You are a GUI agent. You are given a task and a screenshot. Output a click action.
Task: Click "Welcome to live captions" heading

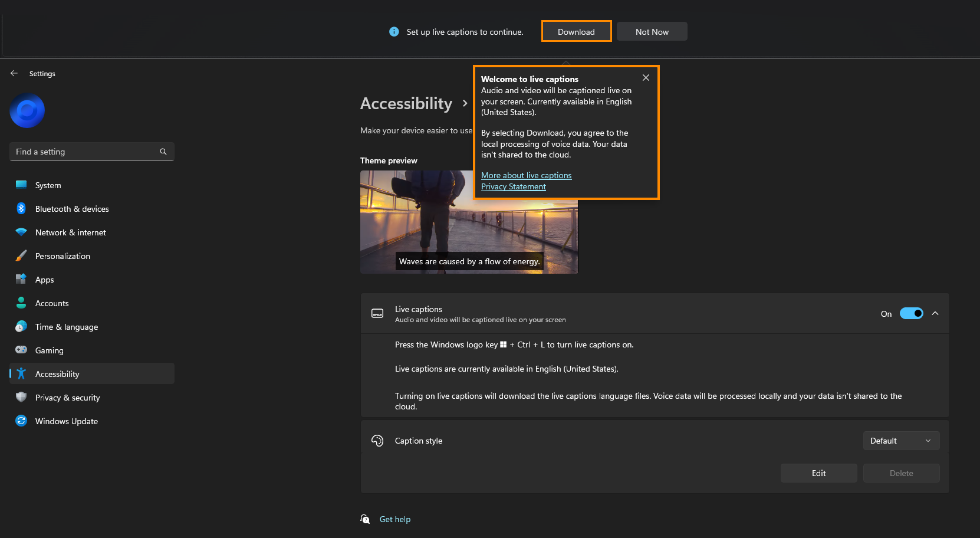tap(530, 79)
